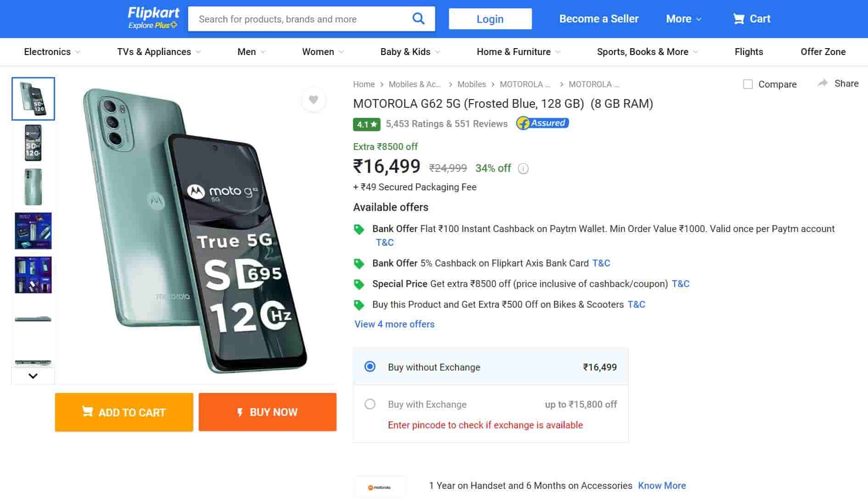
Task: Click the Flipkart Assured badge
Action: [x=543, y=123]
